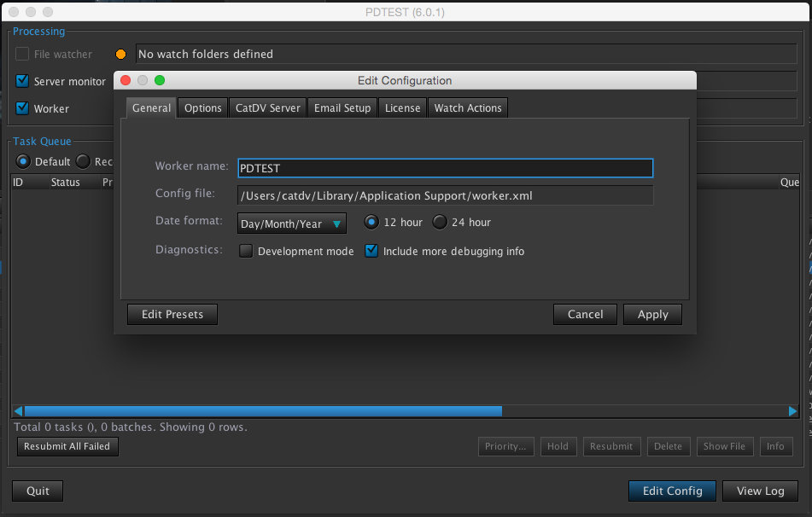Select the 24 hour radio option
Image resolution: width=812 pixels, height=517 pixels.
(x=440, y=223)
